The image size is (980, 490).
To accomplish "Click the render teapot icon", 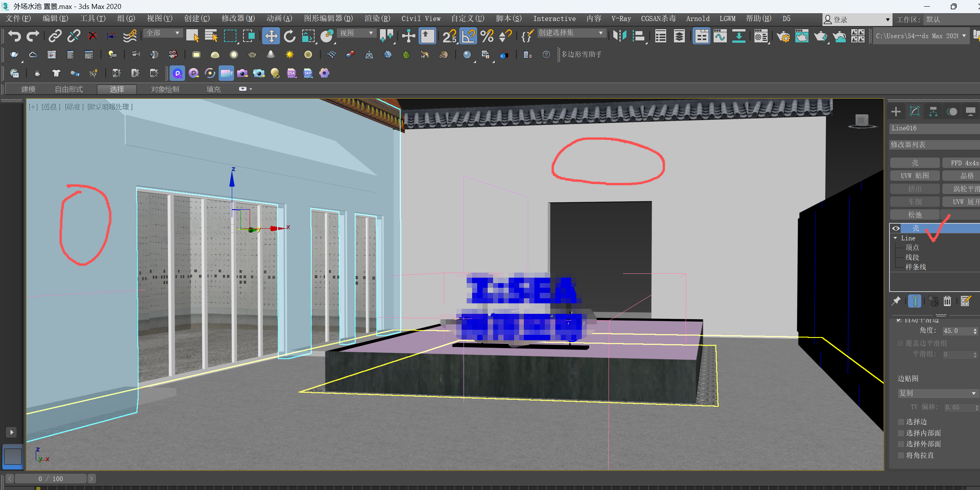I will coord(820,36).
